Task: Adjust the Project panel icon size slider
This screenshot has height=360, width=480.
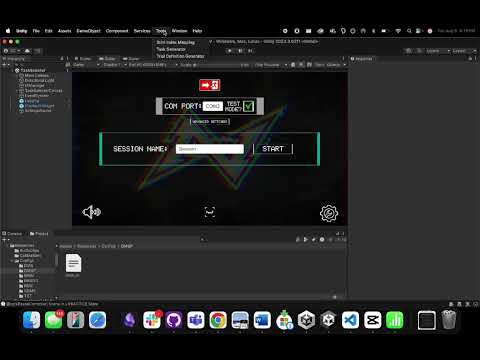Action: 334,297
